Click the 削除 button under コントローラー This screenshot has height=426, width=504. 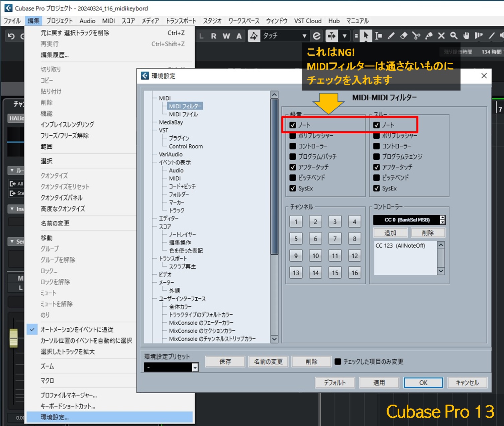[428, 233]
